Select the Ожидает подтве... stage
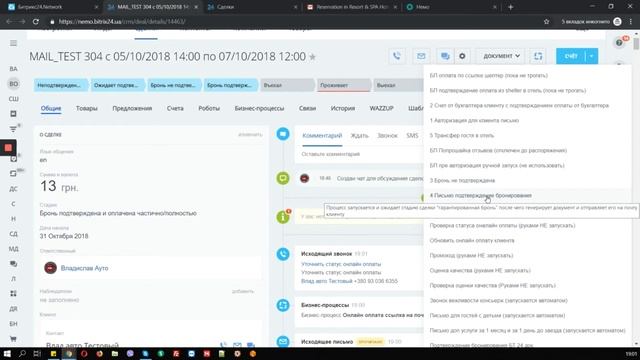 [x=117, y=85]
